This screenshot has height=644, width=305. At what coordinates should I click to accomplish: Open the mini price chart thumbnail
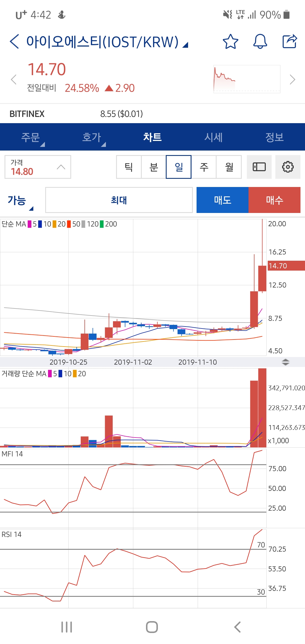[x=247, y=79]
